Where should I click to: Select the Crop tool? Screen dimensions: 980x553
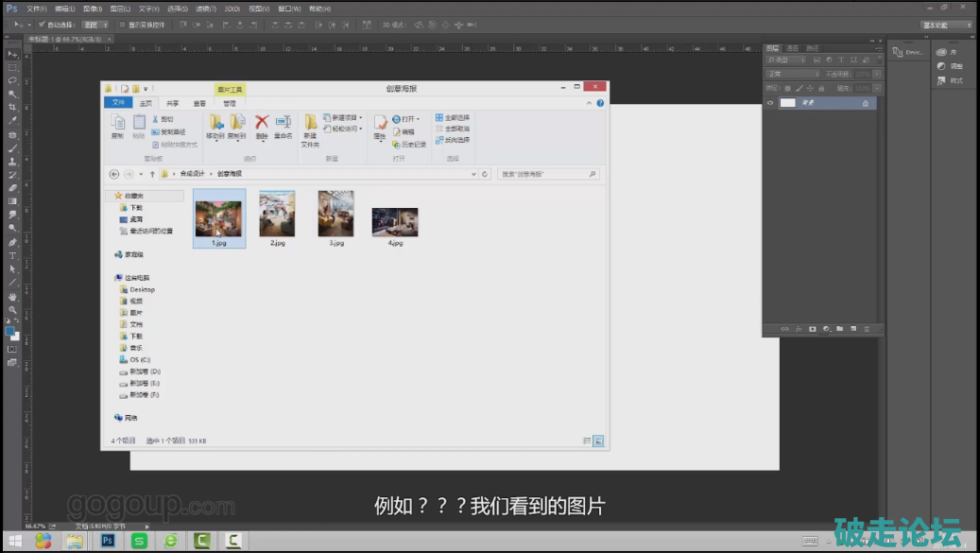13,108
